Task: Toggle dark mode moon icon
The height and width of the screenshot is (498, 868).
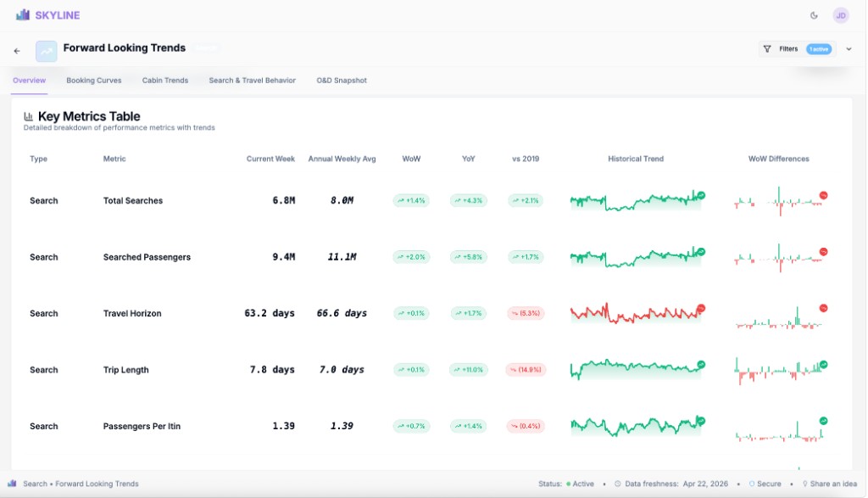Action: [x=814, y=15]
